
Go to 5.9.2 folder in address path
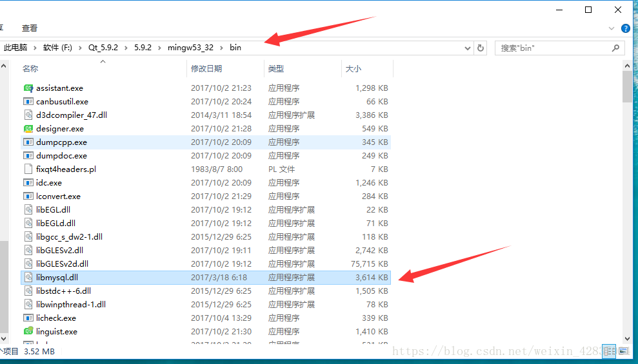(x=143, y=48)
